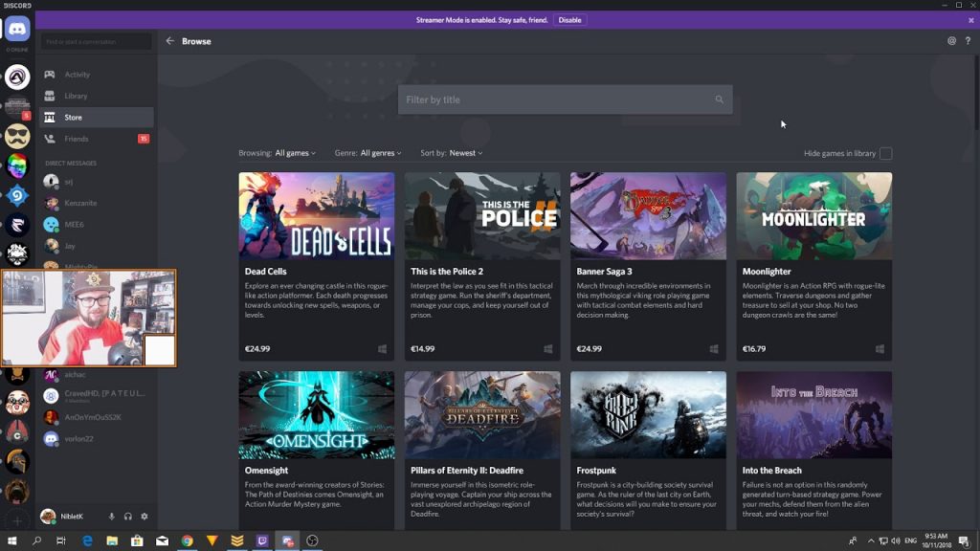Screen dimensions: 980x551
Task: Open the Dead Cells game card
Action: 316,265
